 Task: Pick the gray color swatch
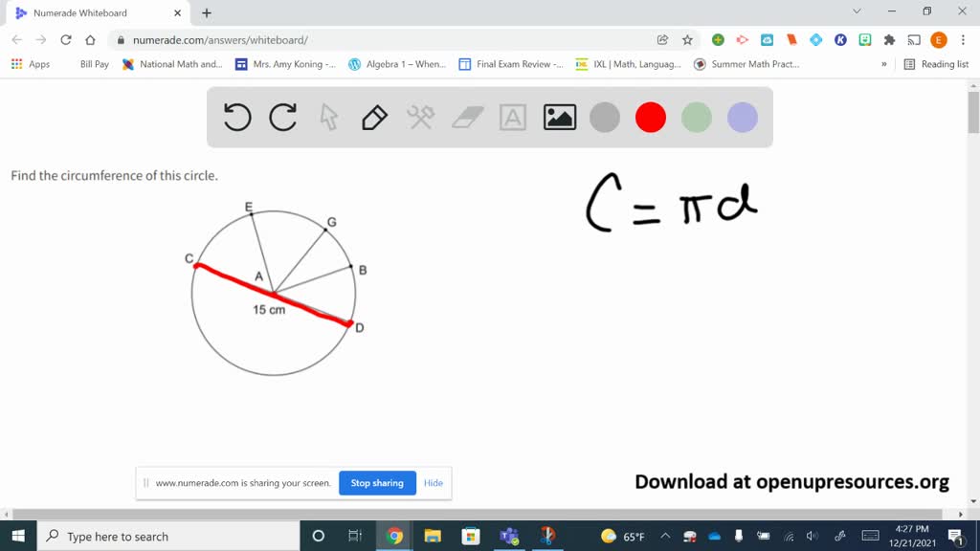pyautogui.click(x=604, y=117)
